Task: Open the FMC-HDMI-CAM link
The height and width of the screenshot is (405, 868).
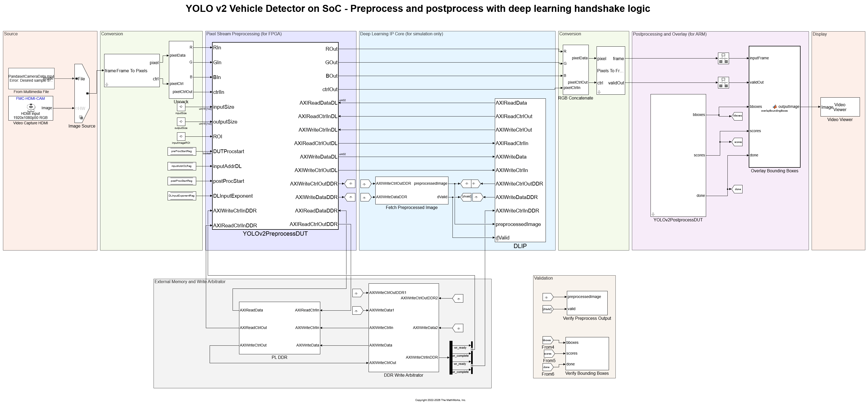Action: (x=30, y=99)
